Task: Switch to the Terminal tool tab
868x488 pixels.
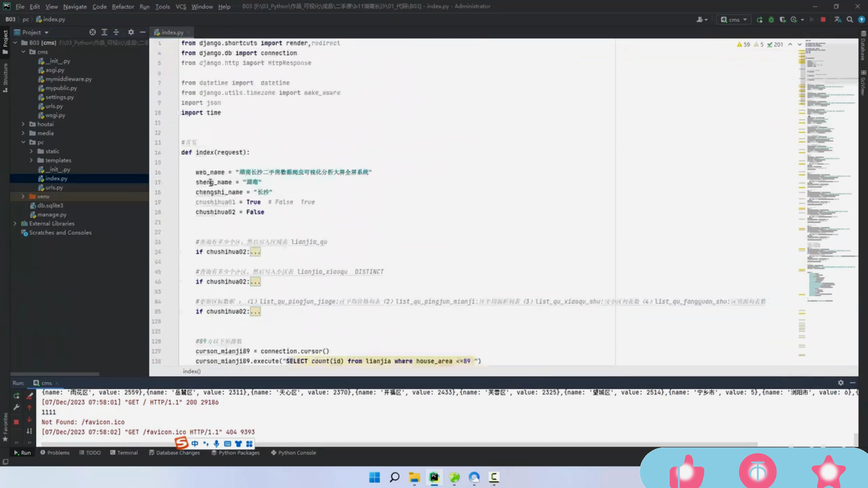Action: pyautogui.click(x=124, y=453)
